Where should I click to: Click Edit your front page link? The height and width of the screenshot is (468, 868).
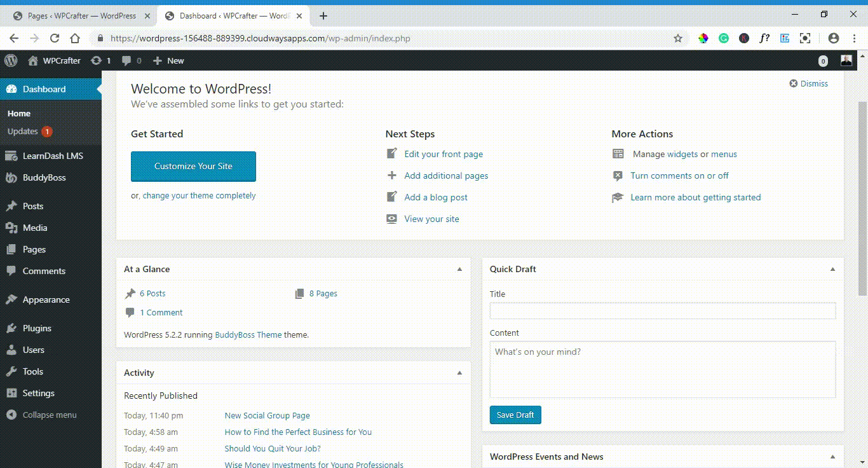pyautogui.click(x=444, y=154)
